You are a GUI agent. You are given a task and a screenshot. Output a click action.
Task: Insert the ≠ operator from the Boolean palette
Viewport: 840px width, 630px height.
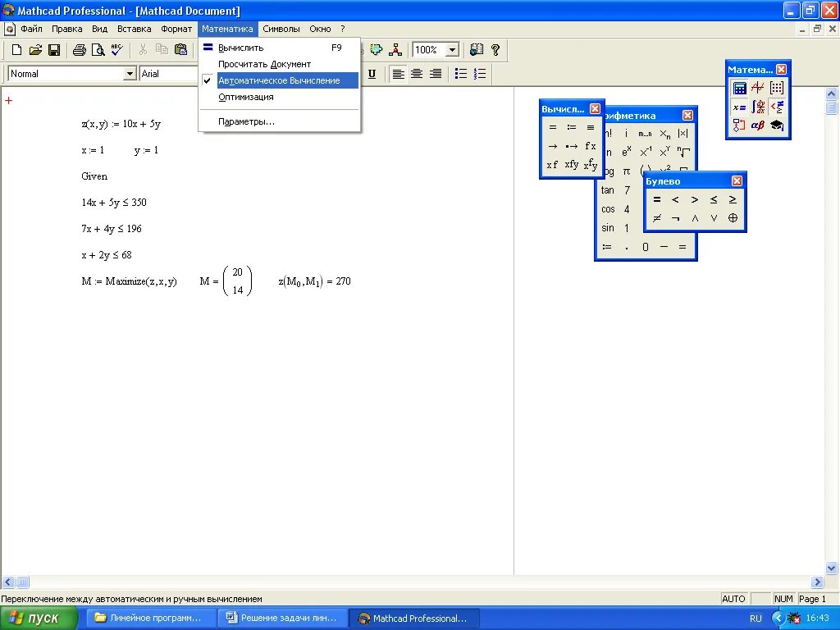pyautogui.click(x=657, y=218)
